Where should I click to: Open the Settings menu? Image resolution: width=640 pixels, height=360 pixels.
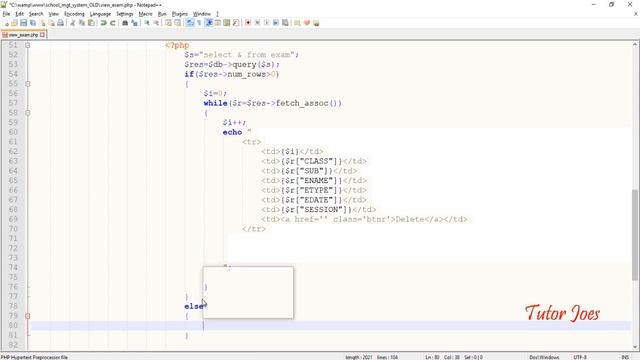tap(124, 14)
